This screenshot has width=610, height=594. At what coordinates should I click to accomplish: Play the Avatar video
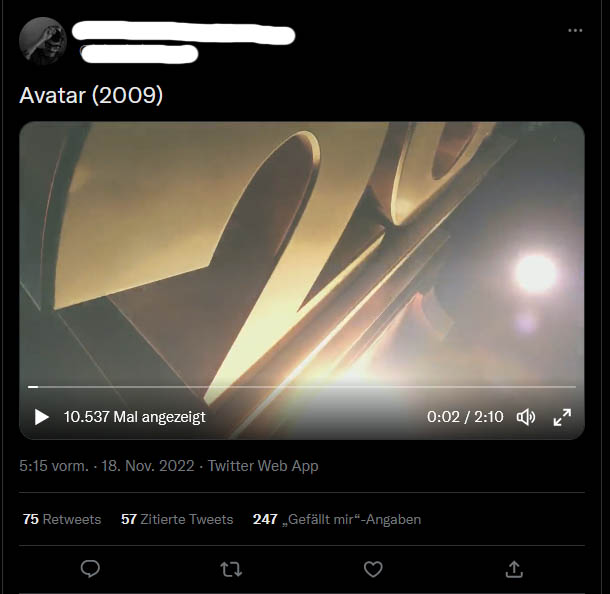click(x=42, y=417)
